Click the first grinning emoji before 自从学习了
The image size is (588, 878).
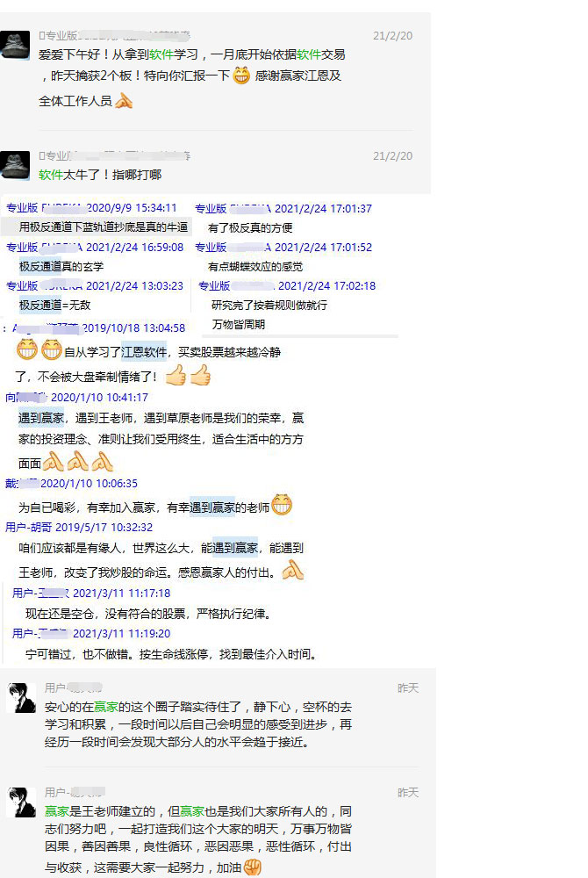(26, 350)
